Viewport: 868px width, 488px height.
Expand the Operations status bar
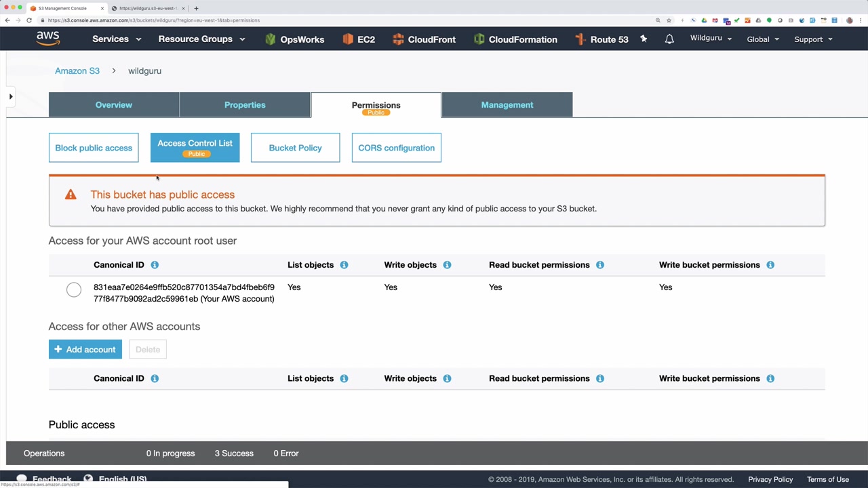[x=437, y=453]
